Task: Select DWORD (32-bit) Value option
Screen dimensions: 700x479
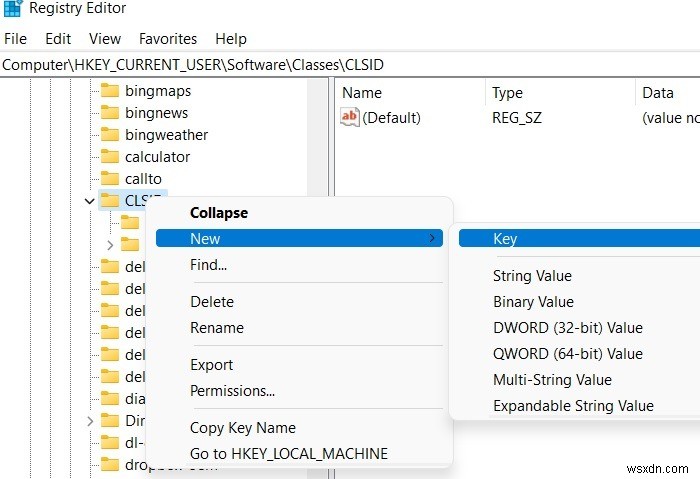Action: [568, 328]
